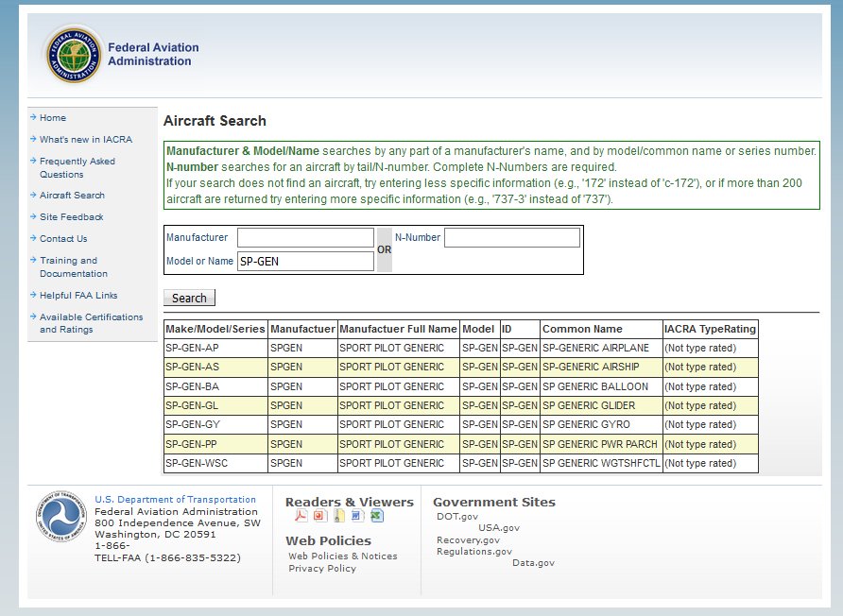Select the SP-GEN-BA row cell
Viewport: 843px width, 616px height.
coord(215,386)
